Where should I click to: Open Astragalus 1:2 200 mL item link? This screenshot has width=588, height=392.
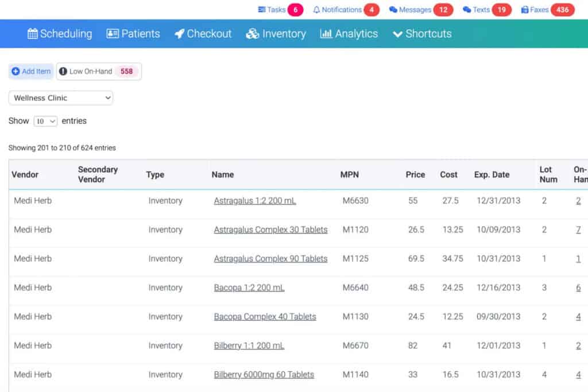tap(254, 201)
